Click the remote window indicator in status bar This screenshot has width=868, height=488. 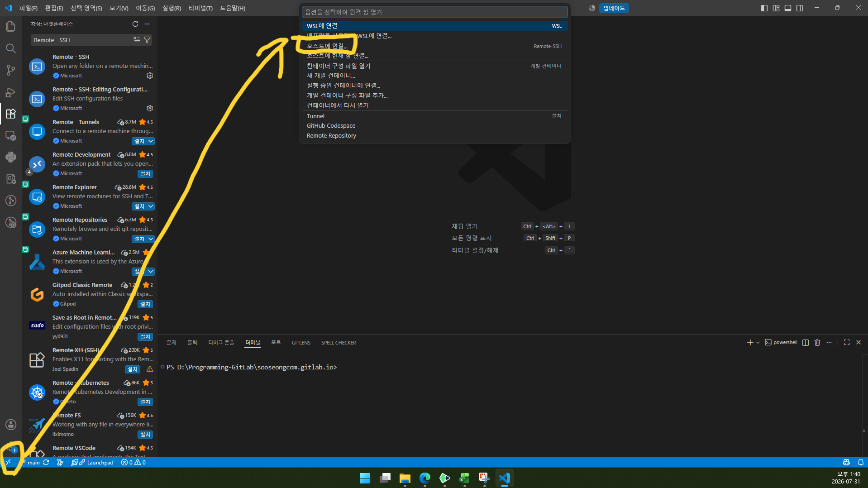[x=8, y=462]
